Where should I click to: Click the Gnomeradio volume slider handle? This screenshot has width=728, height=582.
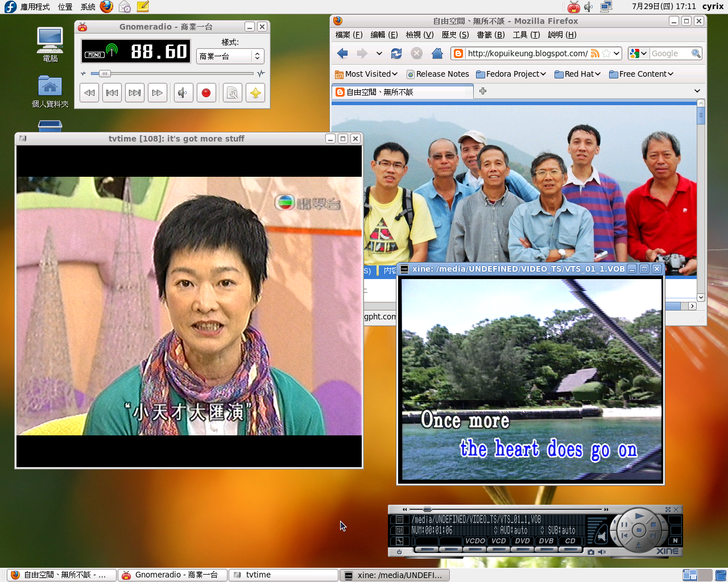(105, 73)
